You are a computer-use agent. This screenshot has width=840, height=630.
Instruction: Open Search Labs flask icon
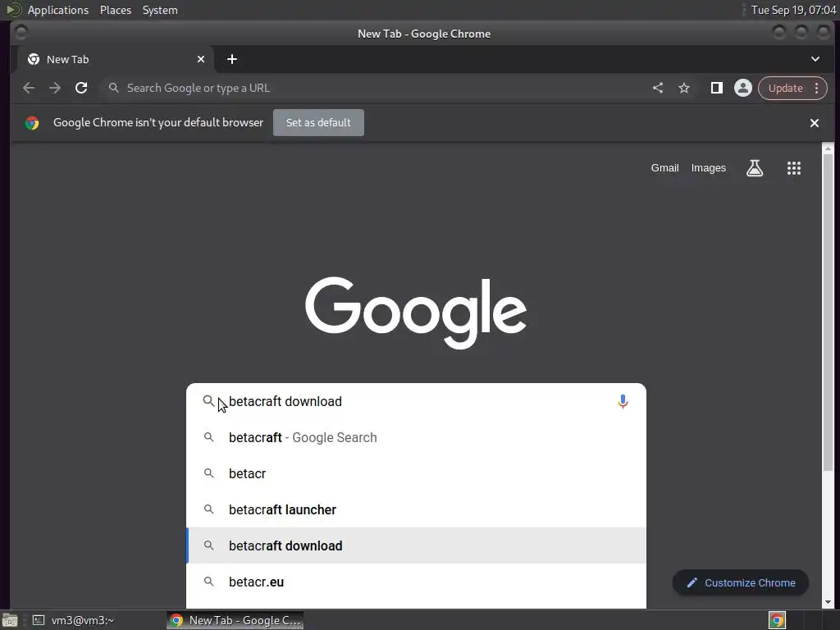pyautogui.click(x=755, y=168)
